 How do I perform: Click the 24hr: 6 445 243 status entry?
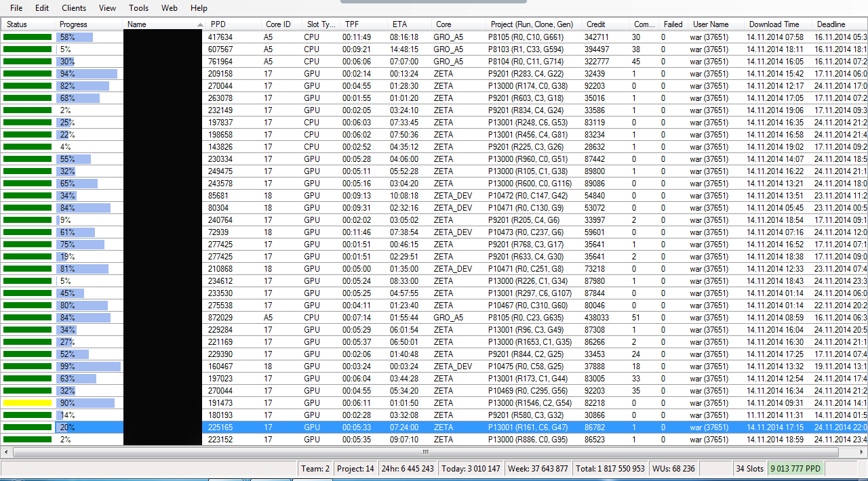(407, 469)
